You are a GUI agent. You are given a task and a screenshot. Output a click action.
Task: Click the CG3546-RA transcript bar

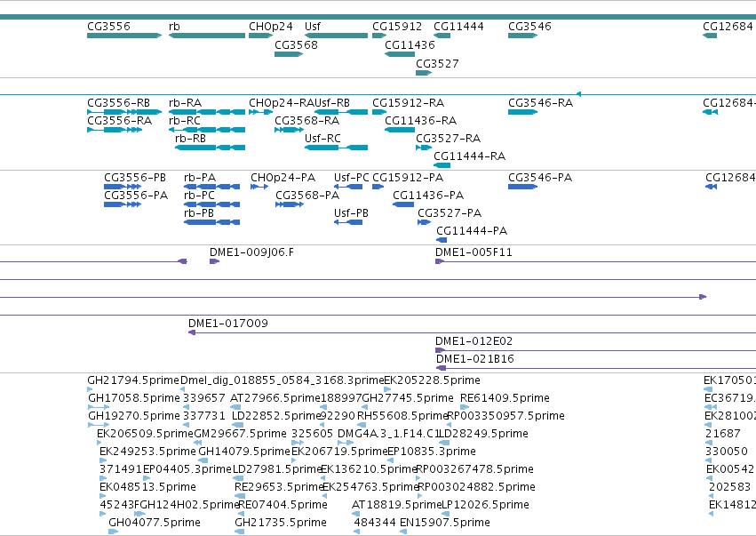(x=522, y=112)
